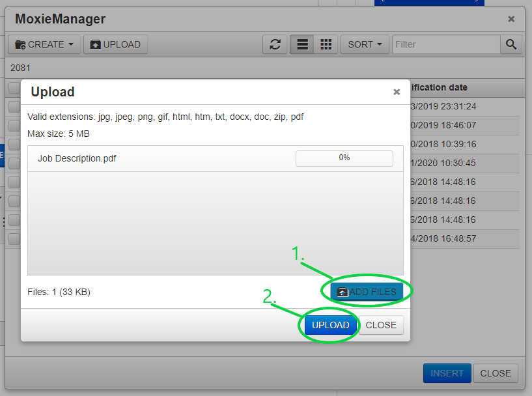The height and width of the screenshot is (396, 532).
Task: Click the 10:39:16 date cell
Action: pyautogui.click(x=443, y=144)
